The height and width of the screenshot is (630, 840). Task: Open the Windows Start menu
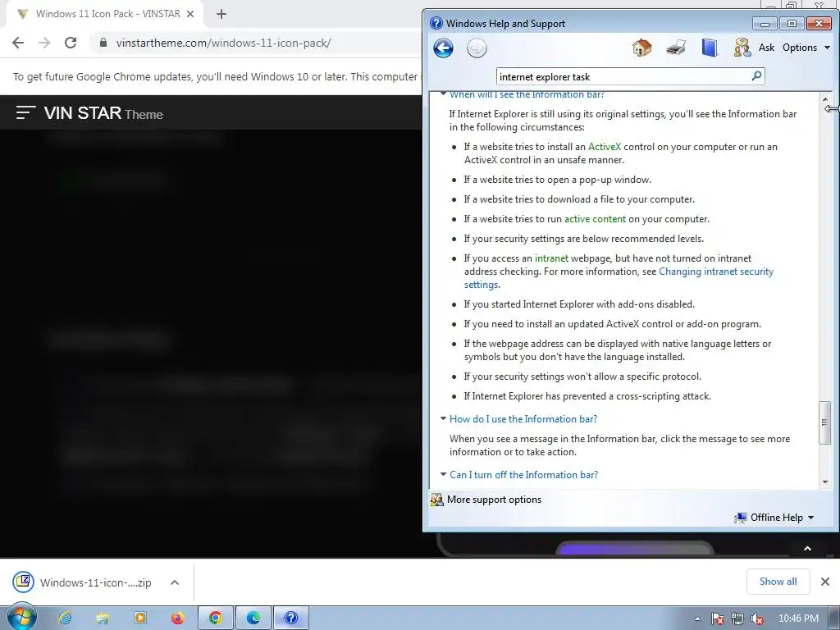(21, 618)
